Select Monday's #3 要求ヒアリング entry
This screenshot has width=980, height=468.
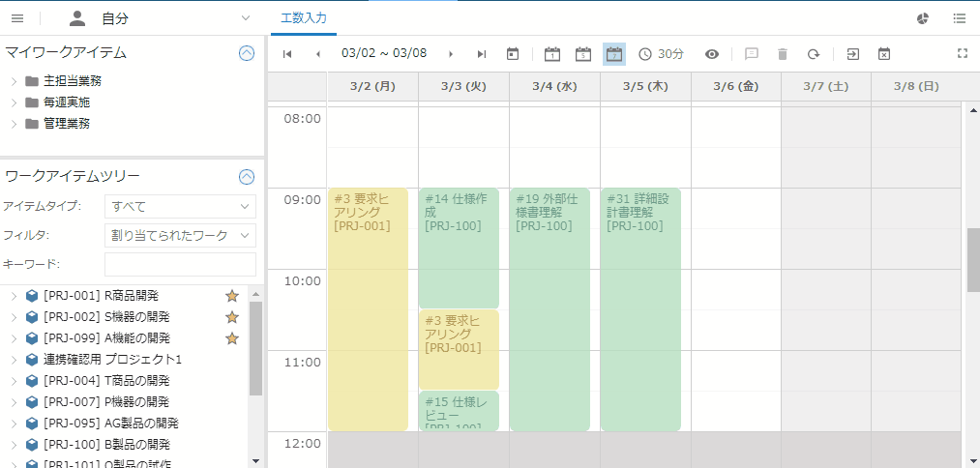click(x=369, y=309)
